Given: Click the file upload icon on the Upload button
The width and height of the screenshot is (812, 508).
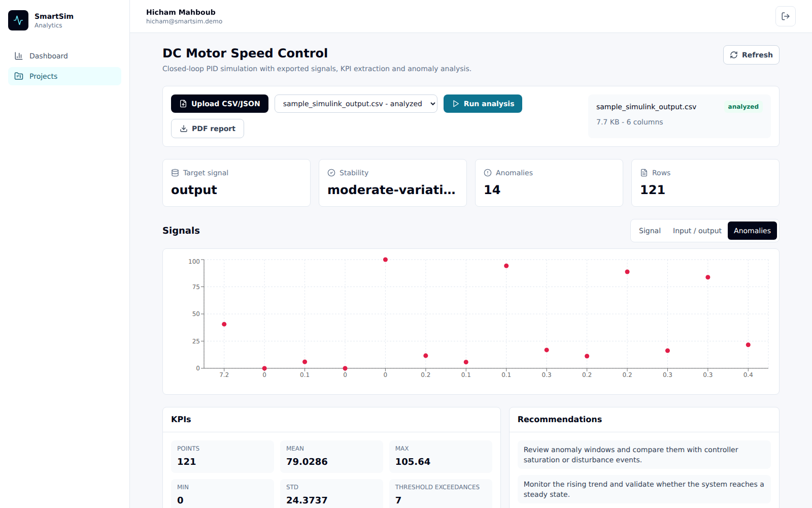Looking at the screenshot, I should pos(183,104).
